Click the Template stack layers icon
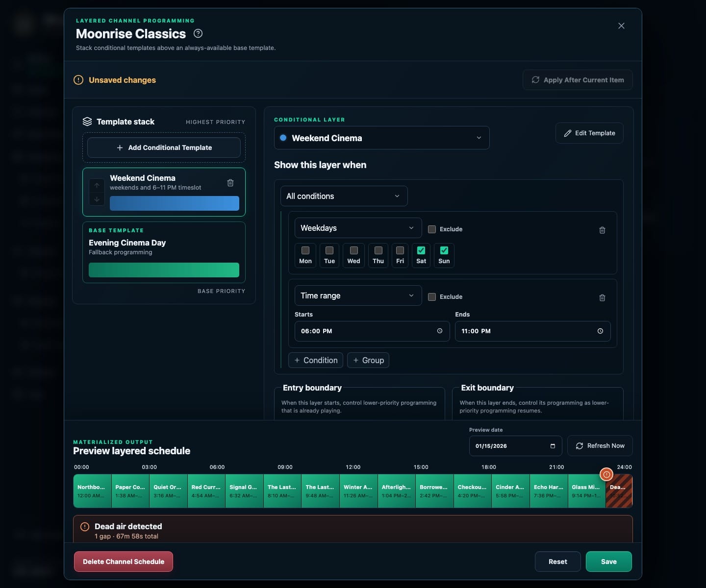706x588 pixels. point(87,122)
